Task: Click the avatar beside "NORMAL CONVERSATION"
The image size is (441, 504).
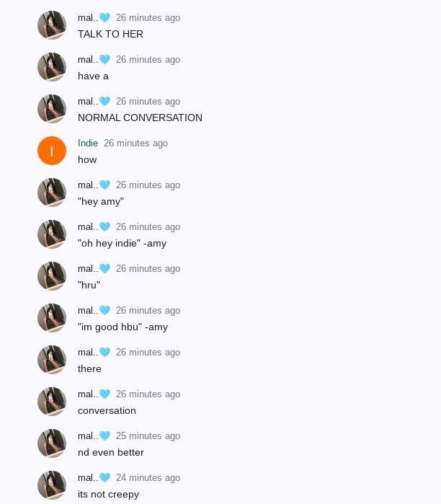Action: click(x=52, y=109)
